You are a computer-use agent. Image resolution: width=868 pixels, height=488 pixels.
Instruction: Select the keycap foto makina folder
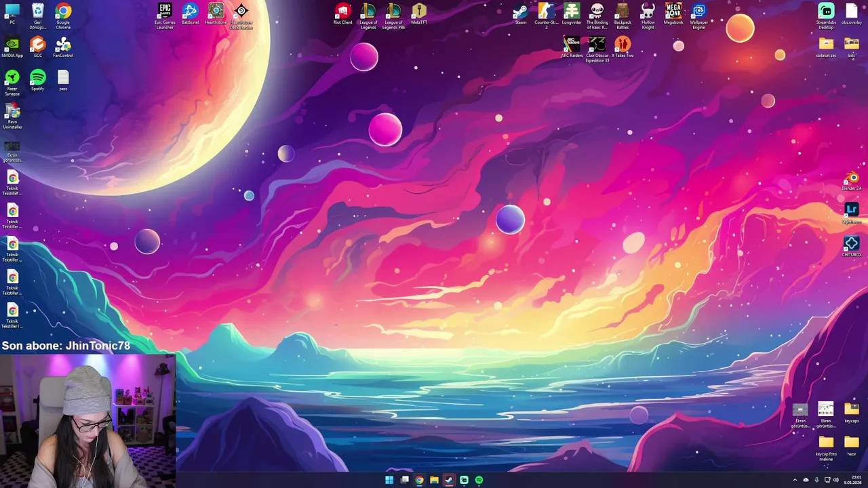[x=826, y=448]
